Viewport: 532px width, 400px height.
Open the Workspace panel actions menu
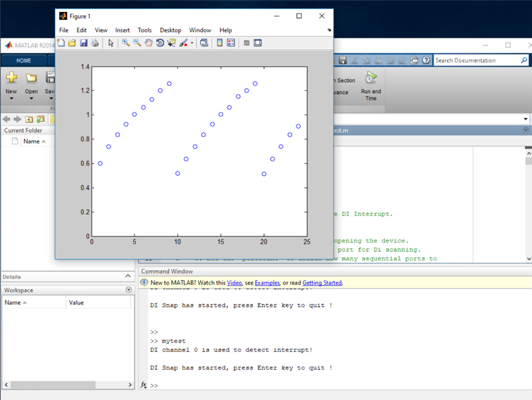(x=128, y=290)
